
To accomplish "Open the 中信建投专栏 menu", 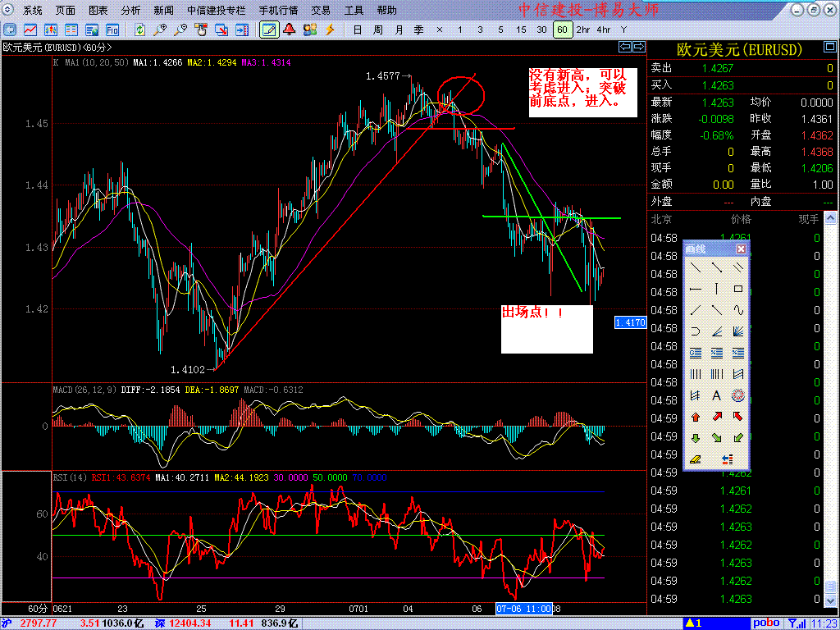I will pos(217,10).
